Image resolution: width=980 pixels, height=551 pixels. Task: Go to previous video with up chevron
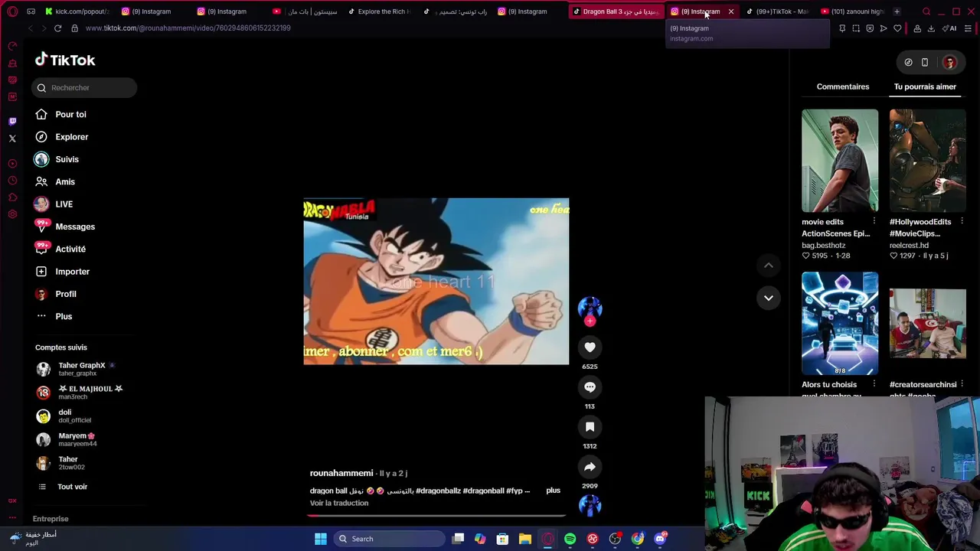(x=768, y=266)
